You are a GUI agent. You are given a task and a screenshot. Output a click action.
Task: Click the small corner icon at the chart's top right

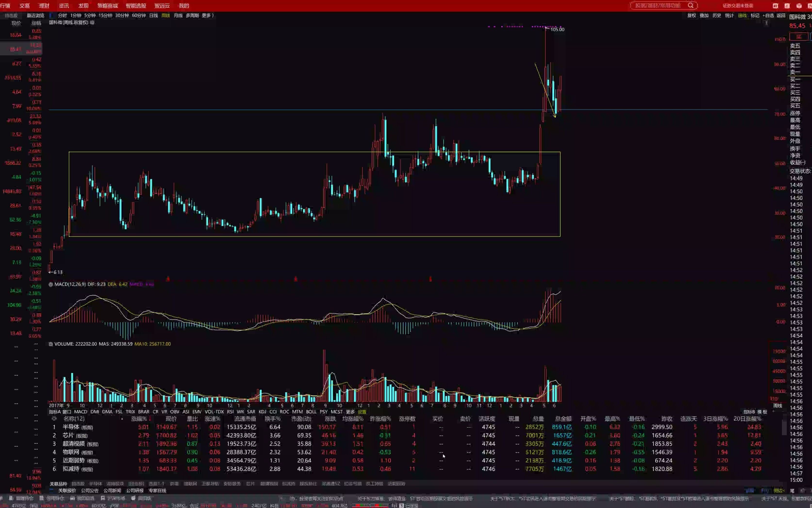766,23
